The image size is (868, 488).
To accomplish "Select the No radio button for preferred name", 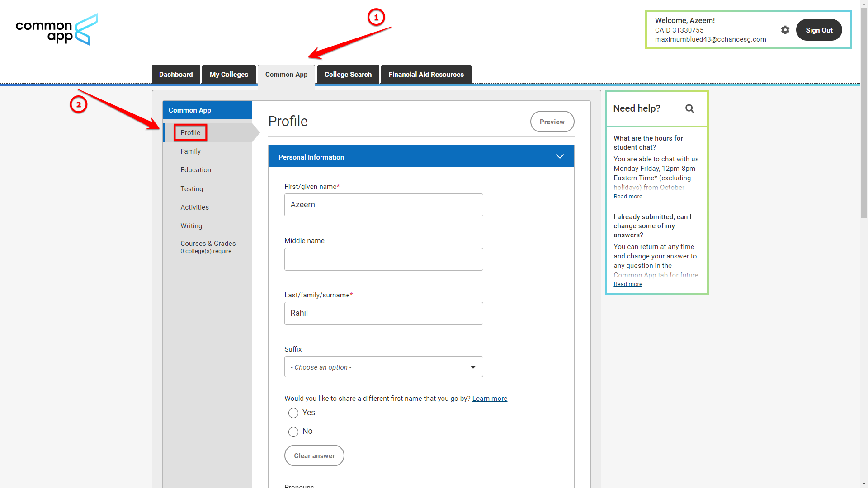I will pyautogui.click(x=292, y=431).
